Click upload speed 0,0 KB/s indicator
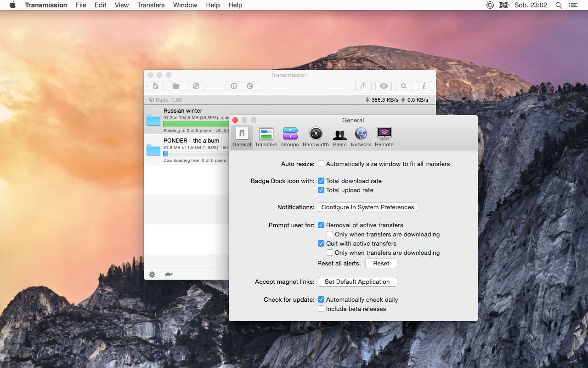The width and height of the screenshot is (588, 368). point(415,100)
